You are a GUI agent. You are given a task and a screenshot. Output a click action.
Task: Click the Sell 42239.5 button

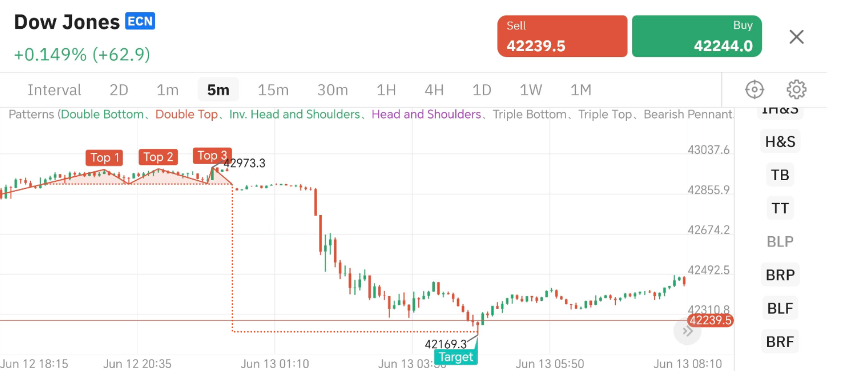click(561, 36)
